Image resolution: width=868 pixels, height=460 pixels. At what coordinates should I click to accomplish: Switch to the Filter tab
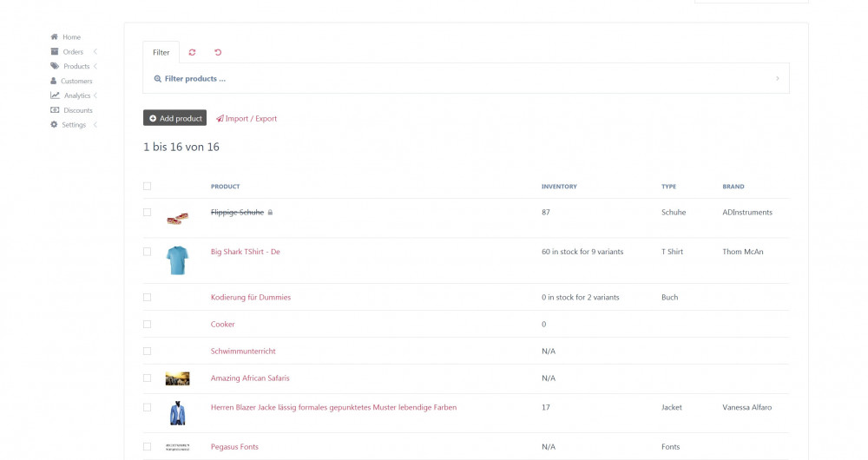tap(161, 52)
